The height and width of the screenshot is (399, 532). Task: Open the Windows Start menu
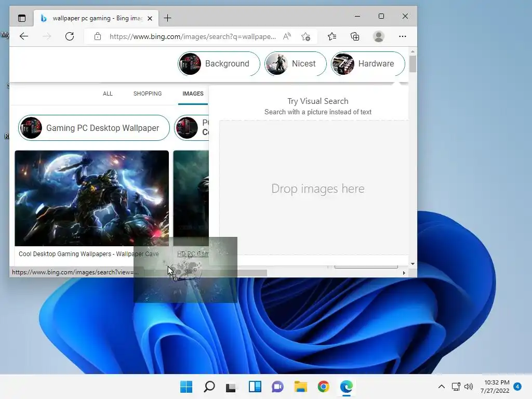[186, 387]
